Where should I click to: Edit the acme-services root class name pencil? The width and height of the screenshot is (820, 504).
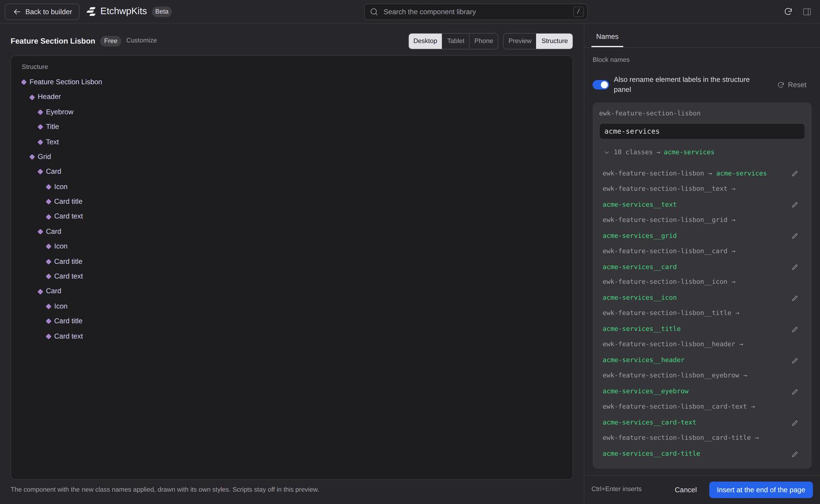point(795,174)
